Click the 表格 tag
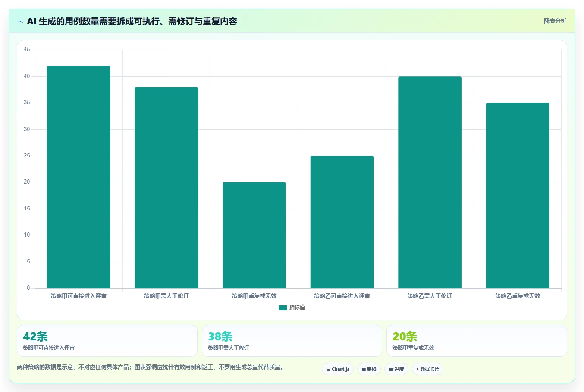 [x=369, y=369]
